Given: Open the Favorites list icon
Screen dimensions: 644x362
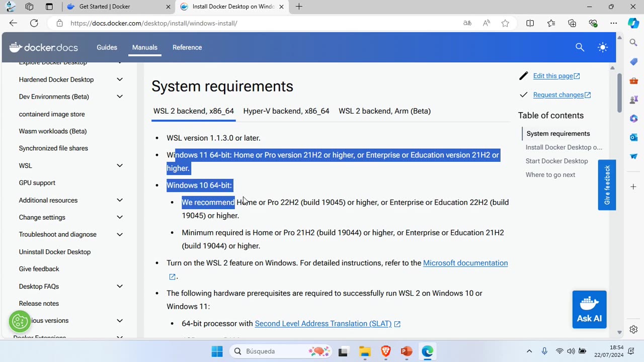Looking at the screenshot, I should point(551,23).
